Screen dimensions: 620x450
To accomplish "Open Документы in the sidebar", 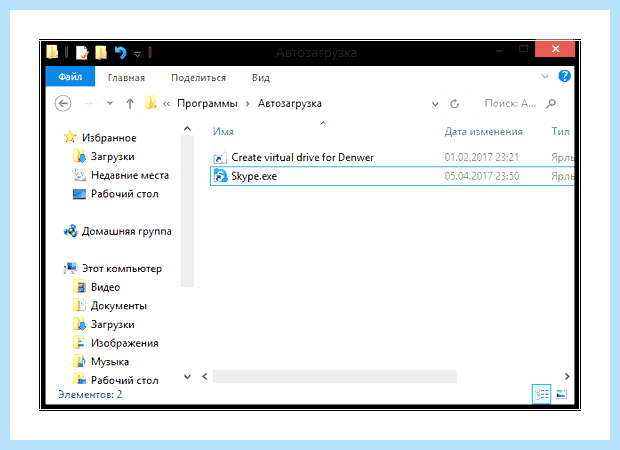I will pyautogui.click(x=119, y=306).
